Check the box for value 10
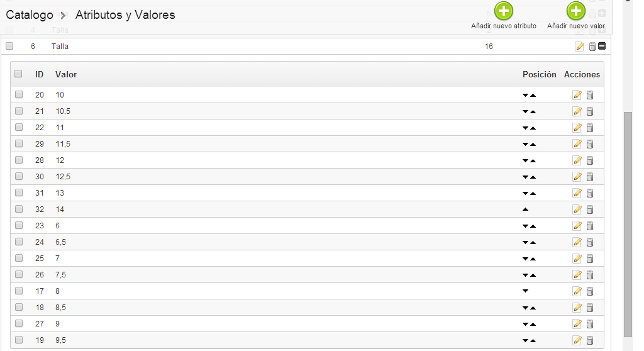 (19, 95)
